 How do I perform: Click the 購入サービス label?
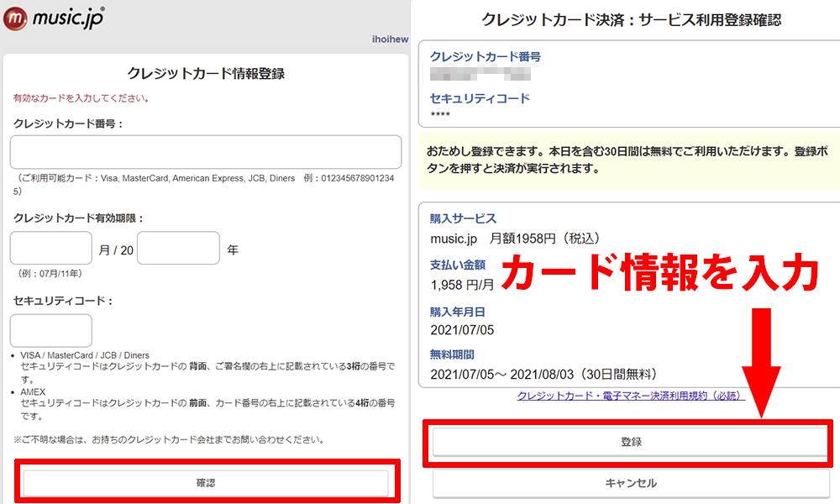(463, 218)
